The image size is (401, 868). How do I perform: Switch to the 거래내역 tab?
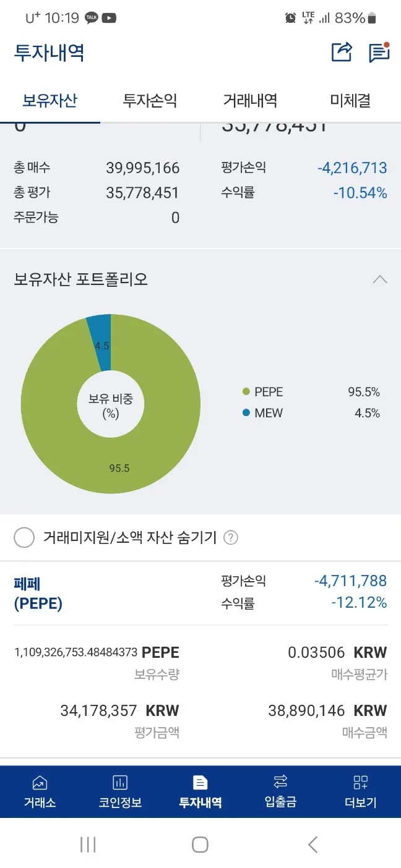click(250, 101)
